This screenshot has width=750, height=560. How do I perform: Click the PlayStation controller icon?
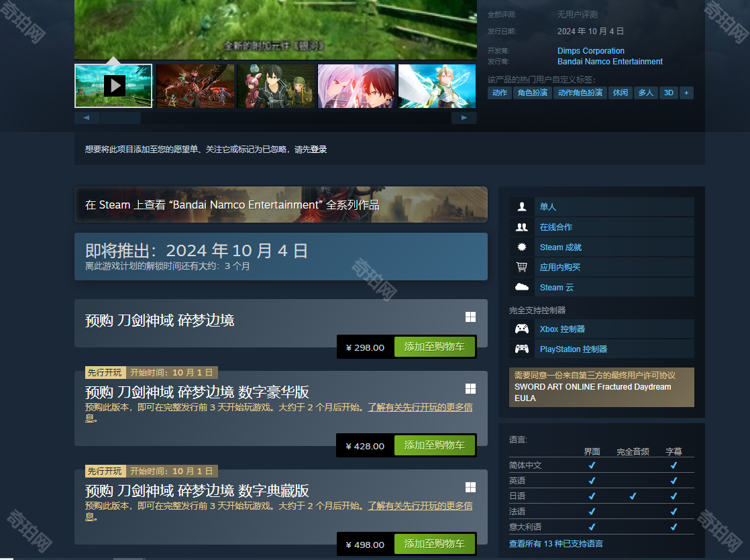522,349
